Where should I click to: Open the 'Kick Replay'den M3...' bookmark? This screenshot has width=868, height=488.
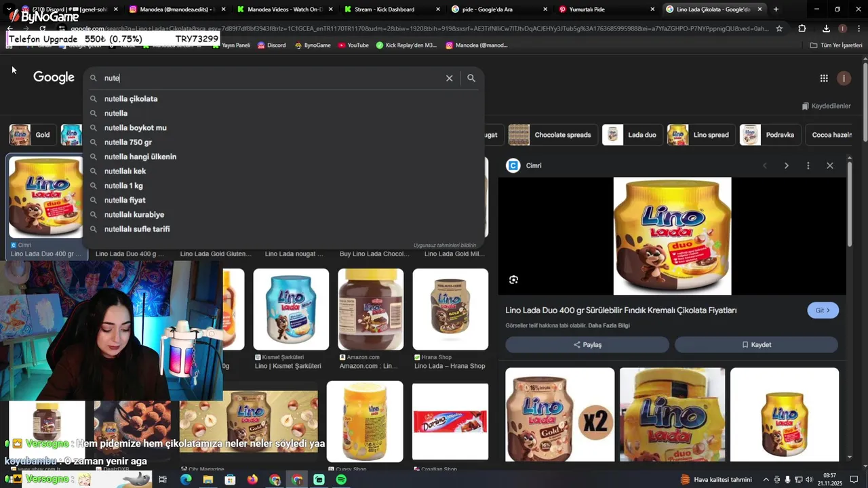[x=406, y=45]
